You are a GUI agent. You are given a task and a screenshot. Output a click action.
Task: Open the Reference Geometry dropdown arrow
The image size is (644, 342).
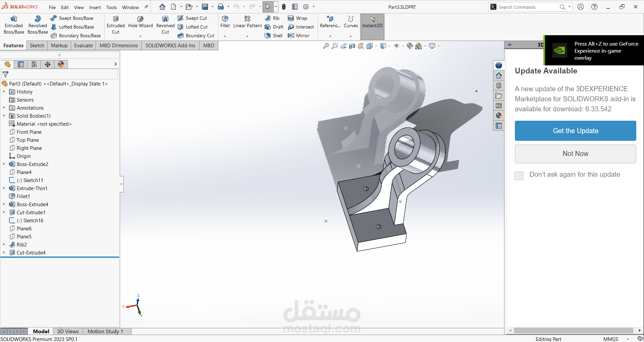coord(330,36)
